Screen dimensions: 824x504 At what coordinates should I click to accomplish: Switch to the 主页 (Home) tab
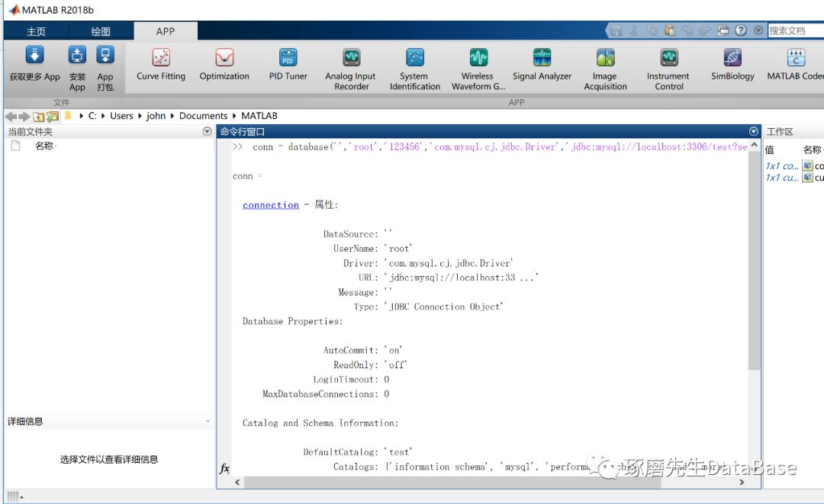(x=37, y=31)
